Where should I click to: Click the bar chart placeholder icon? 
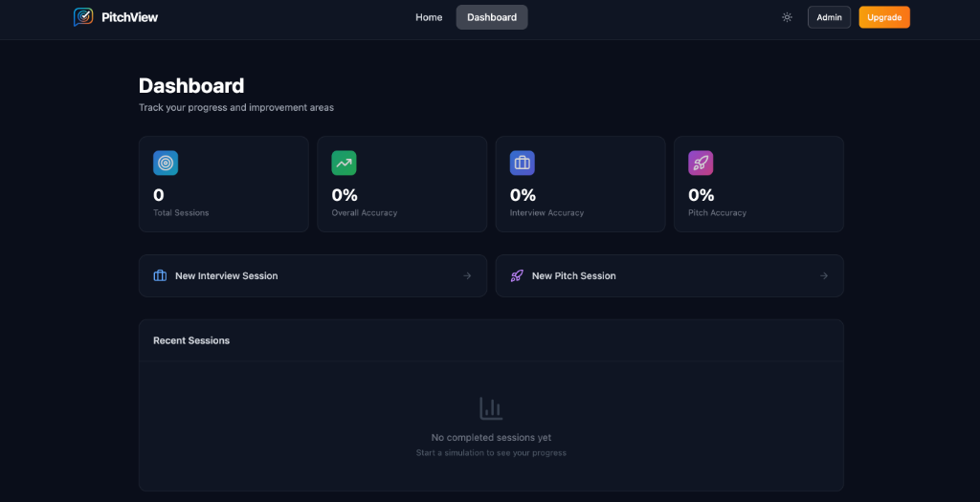[491, 408]
